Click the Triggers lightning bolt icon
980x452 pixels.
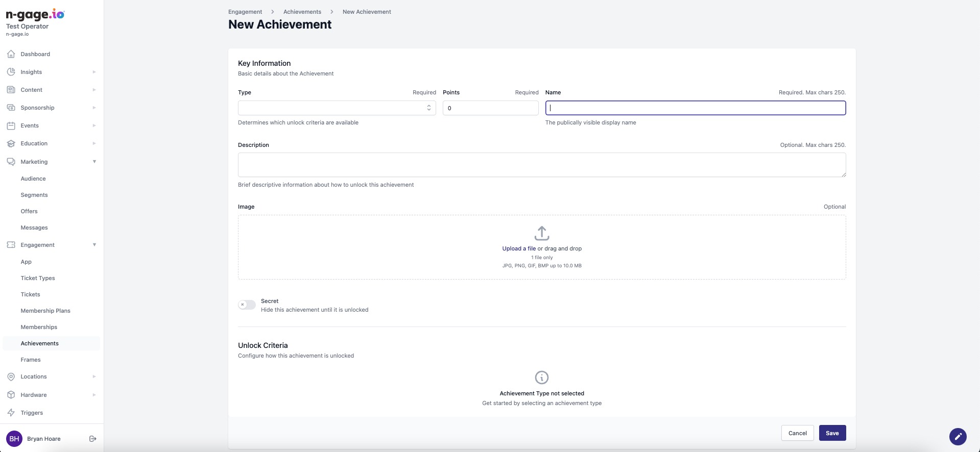click(x=11, y=413)
